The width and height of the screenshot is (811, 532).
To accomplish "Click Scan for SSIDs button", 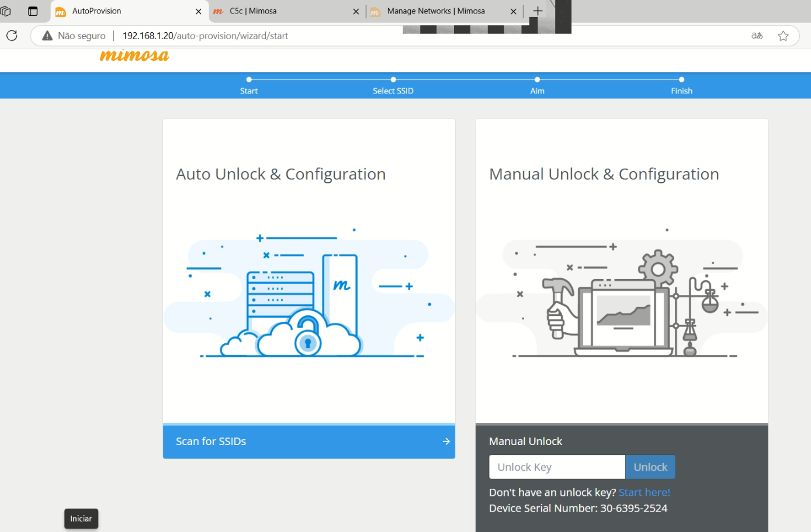I will [309, 441].
